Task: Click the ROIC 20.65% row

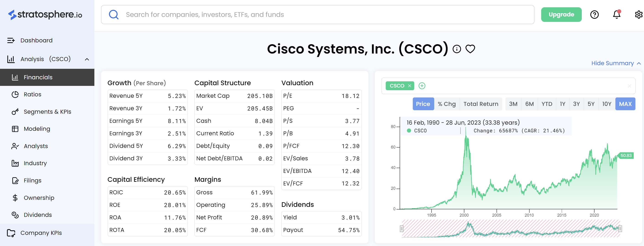Action: 147,192
